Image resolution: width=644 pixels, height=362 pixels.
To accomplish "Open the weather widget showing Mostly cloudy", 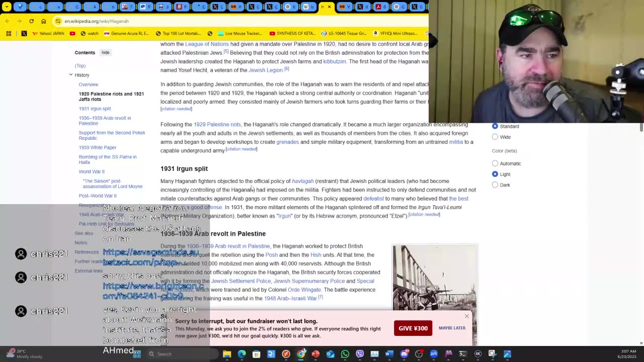I will [23, 354].
